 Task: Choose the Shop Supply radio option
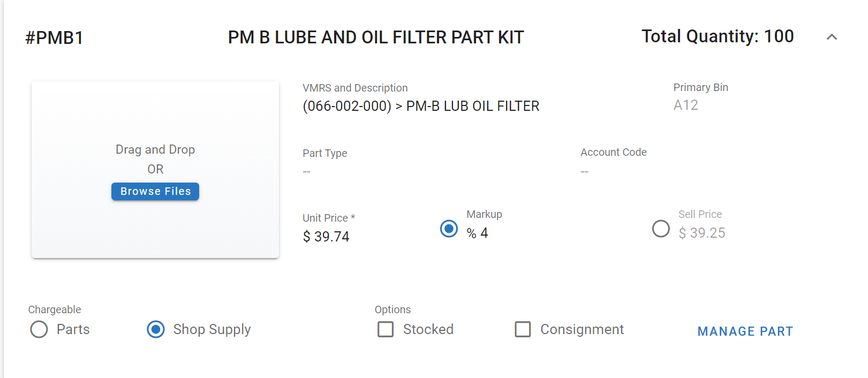156,329
